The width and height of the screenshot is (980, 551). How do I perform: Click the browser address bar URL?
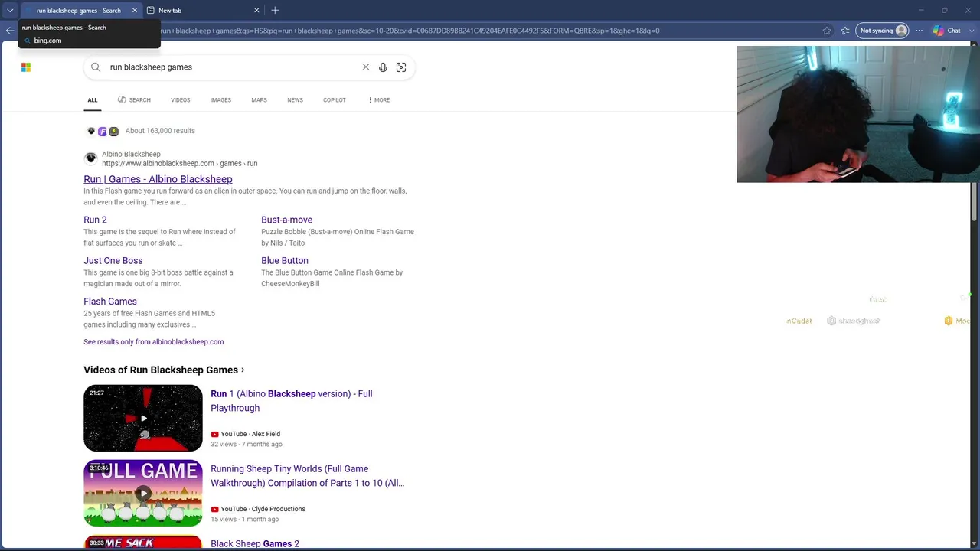[410, 31]
